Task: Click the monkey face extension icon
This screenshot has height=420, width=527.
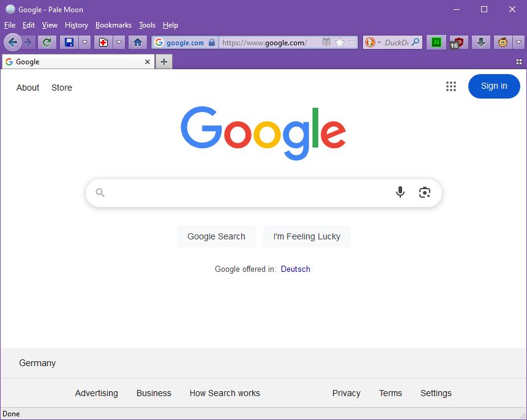Action: coord(503,42)
